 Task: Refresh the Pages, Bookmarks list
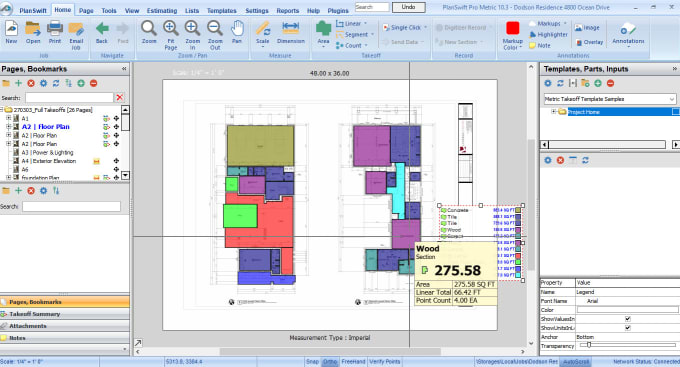coord(56,83)
